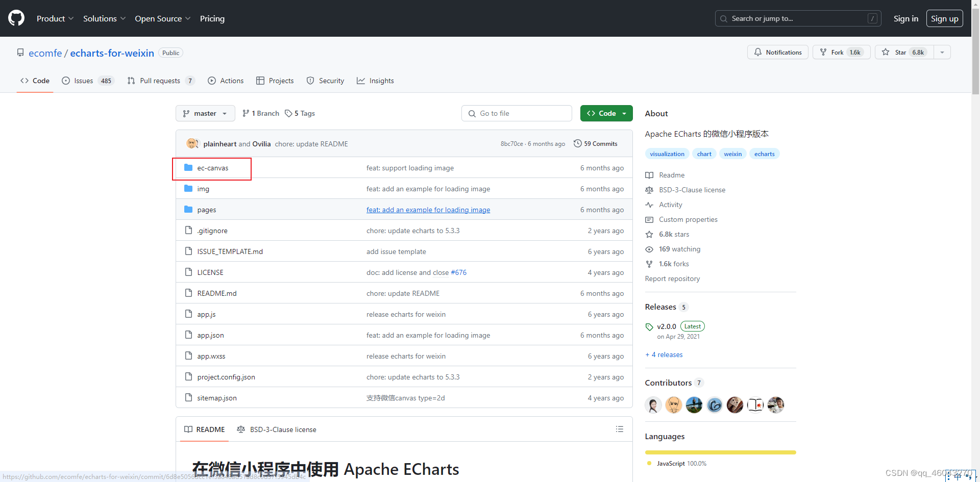View the 1 Branch list
Viewport: 980px width, 482px height.
pyautogui.click(x=261, y=113)
